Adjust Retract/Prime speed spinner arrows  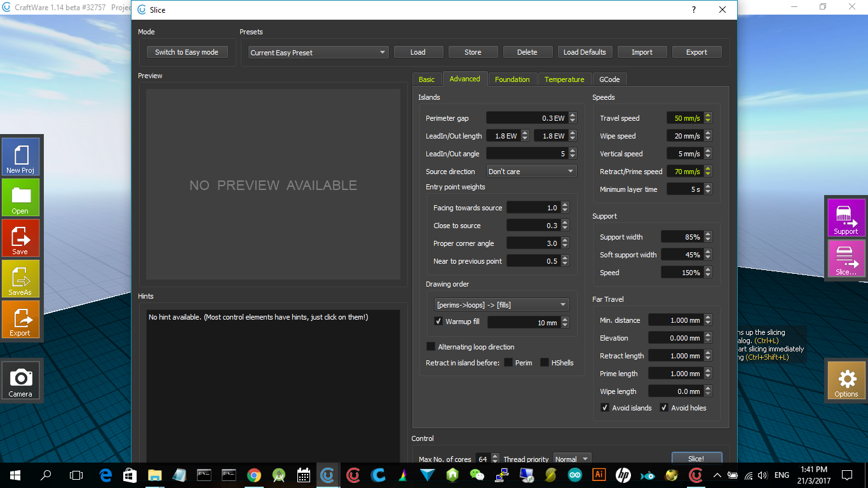(x=708, y=172)
